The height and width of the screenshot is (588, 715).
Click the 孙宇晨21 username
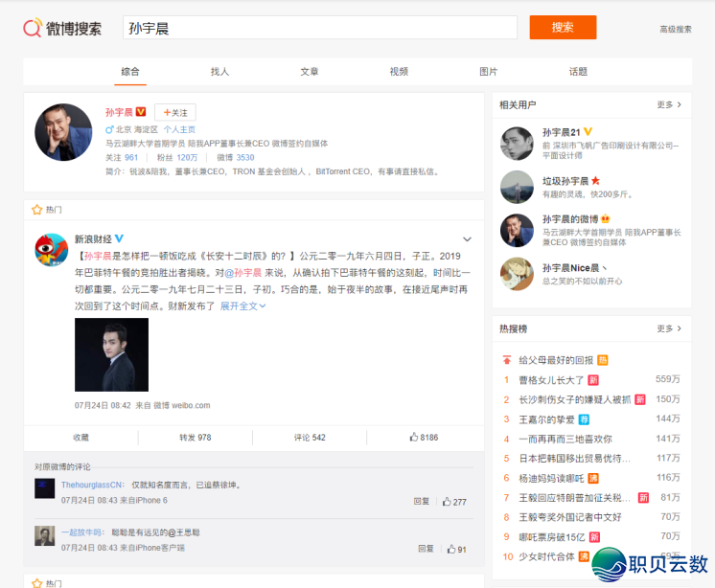click(x=561, y=132)
